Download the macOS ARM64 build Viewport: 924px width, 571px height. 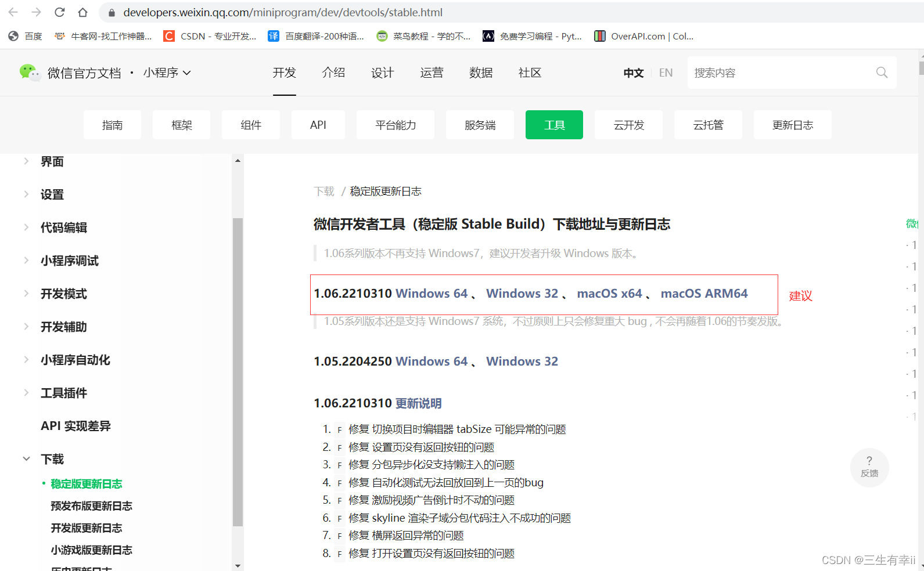click(704, 294)
